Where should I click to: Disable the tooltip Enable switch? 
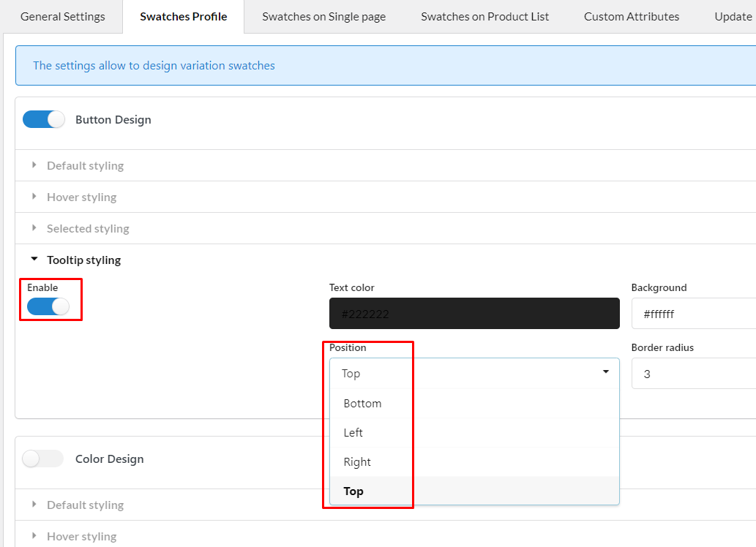[x=48, y=306]
